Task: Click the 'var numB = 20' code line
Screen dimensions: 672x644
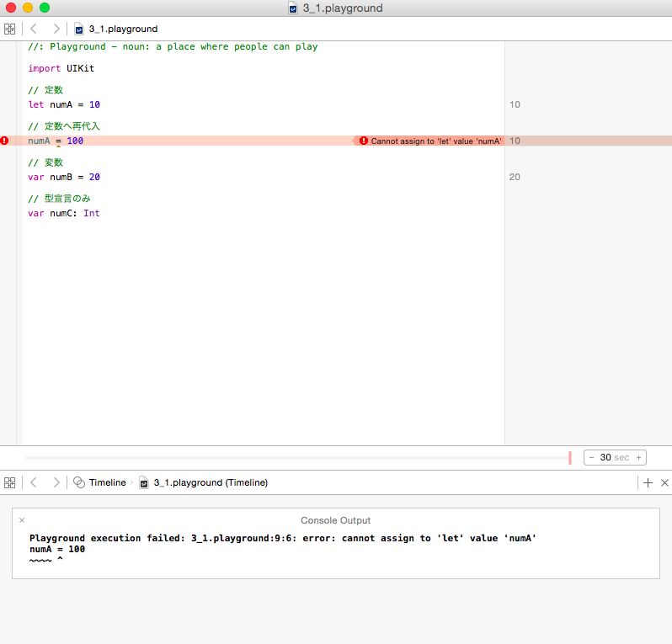Action: click(64, 177)
